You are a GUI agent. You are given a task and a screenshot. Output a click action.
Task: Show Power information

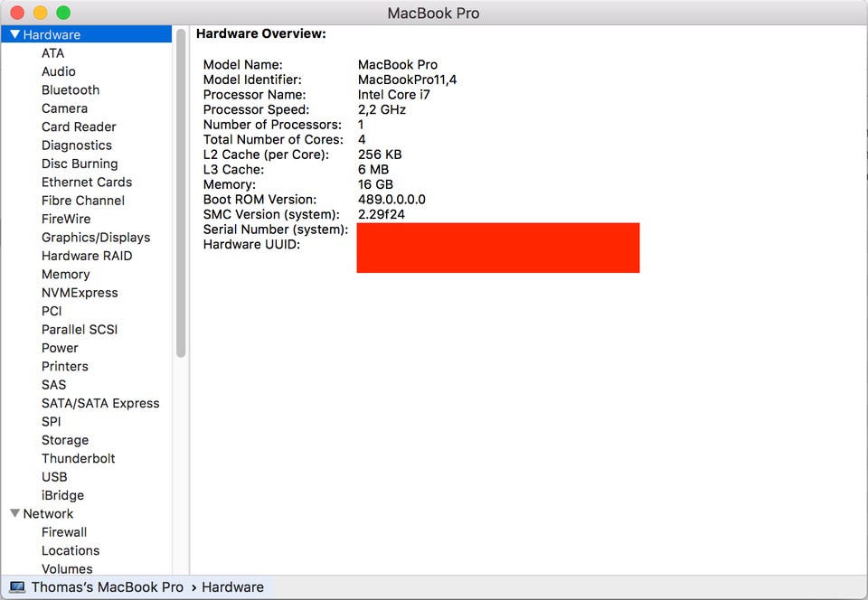point(60,348)
